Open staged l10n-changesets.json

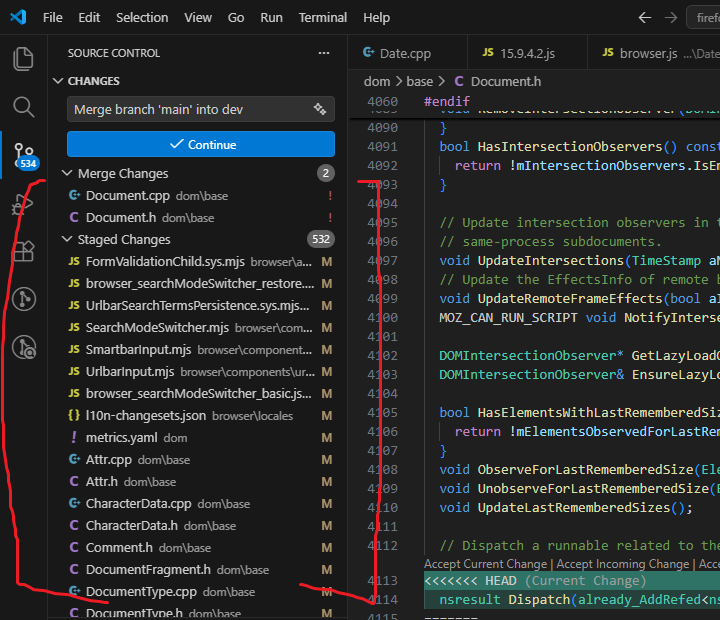[x=200, y=416]
